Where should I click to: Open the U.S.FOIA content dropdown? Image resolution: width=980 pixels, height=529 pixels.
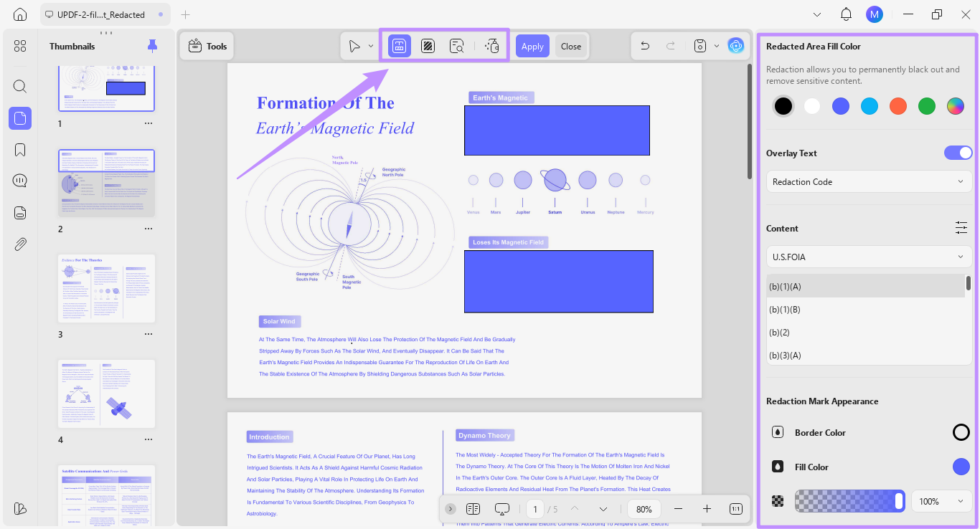click(x=870, y=257)
